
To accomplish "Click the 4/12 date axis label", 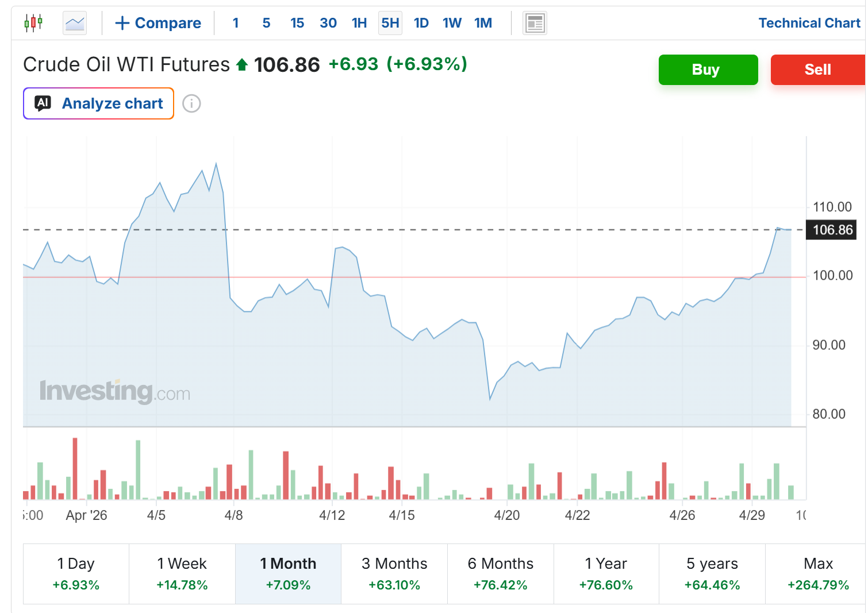I will [x=332, y=515].
